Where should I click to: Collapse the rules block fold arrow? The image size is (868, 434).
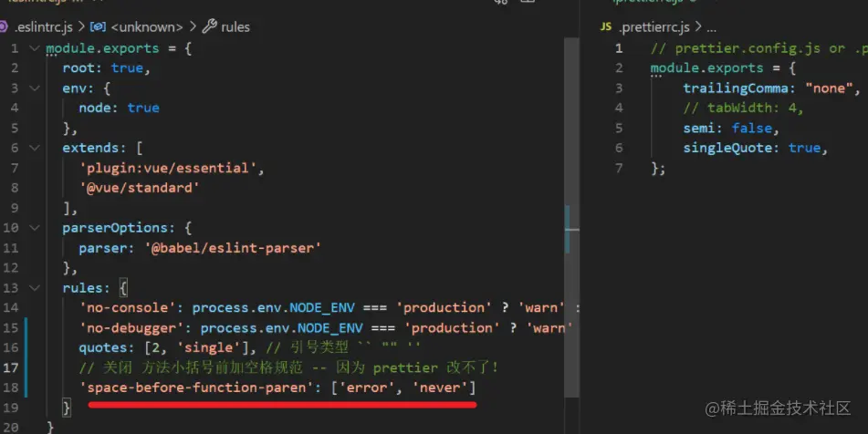[x=35, y=288]
